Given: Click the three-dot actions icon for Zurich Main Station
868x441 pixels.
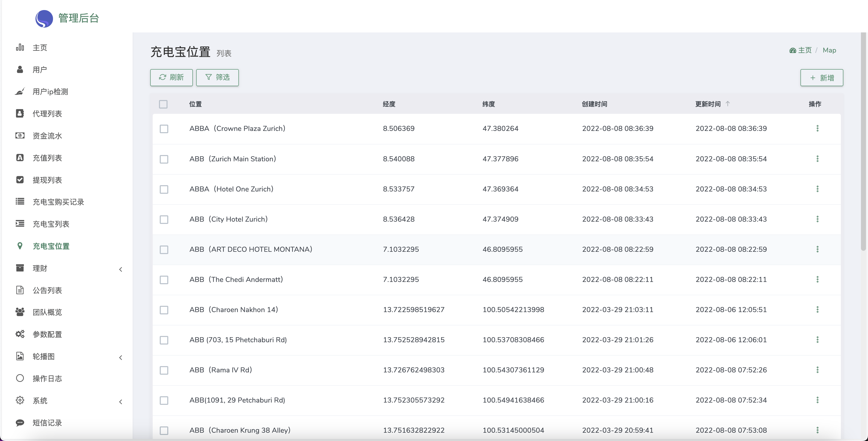Looking at the screenshot, I should pos(817,159).
